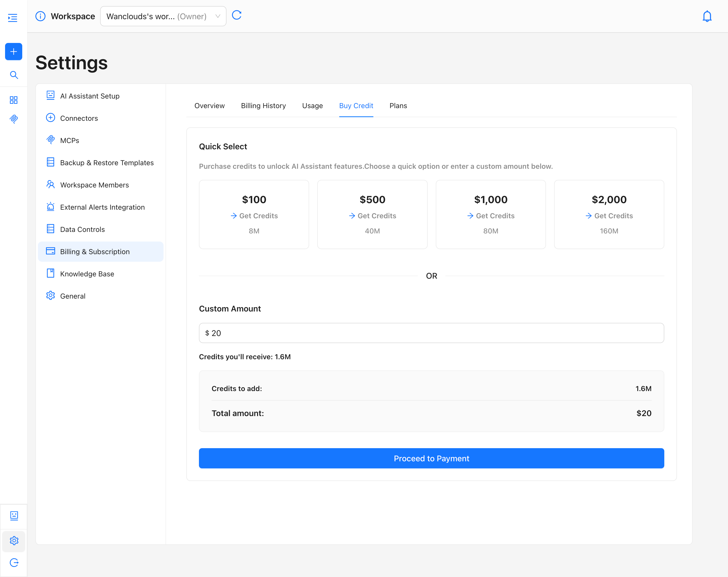
Task: Click the logout icon at bottom
Action: coord(14,563)
